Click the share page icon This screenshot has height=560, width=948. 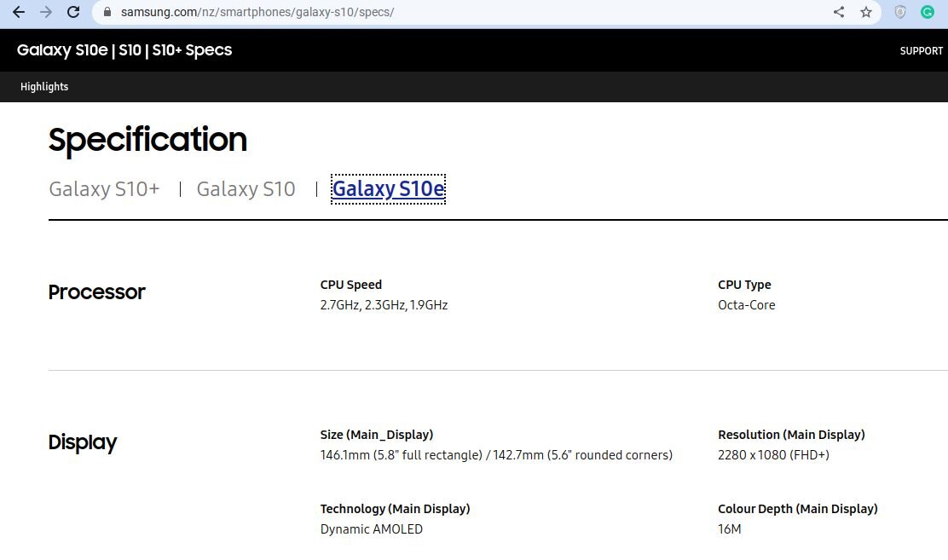click(839, 12)
